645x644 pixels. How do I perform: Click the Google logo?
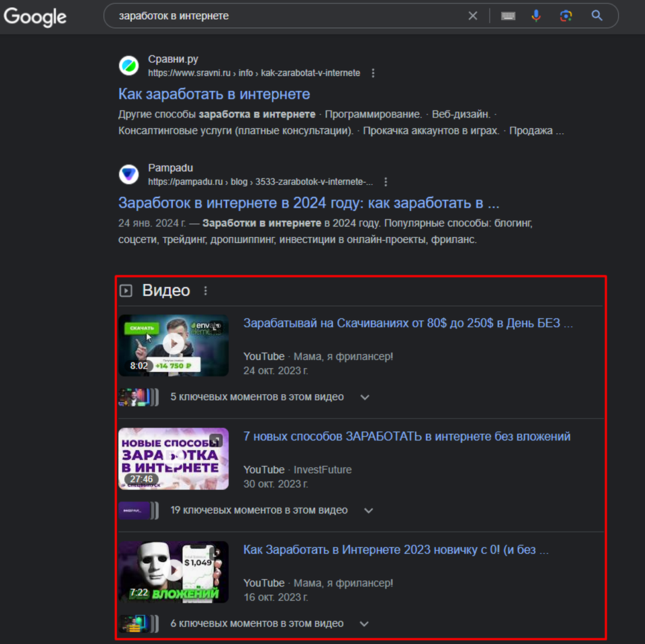(x=35, y=17)
